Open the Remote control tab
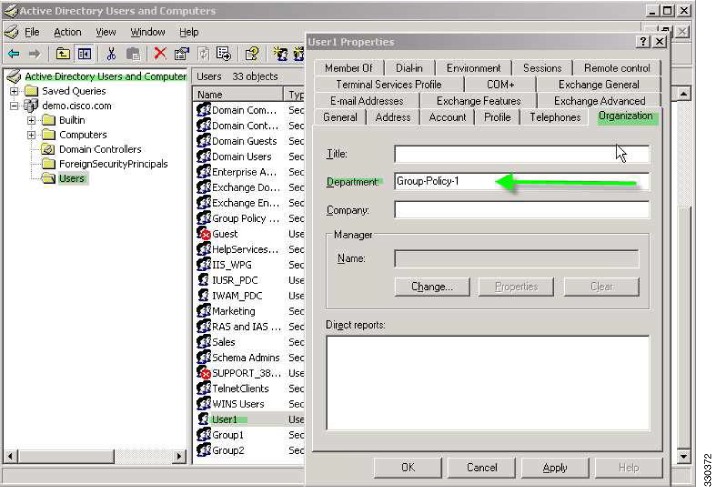714x487 pixels. point(617,68)
